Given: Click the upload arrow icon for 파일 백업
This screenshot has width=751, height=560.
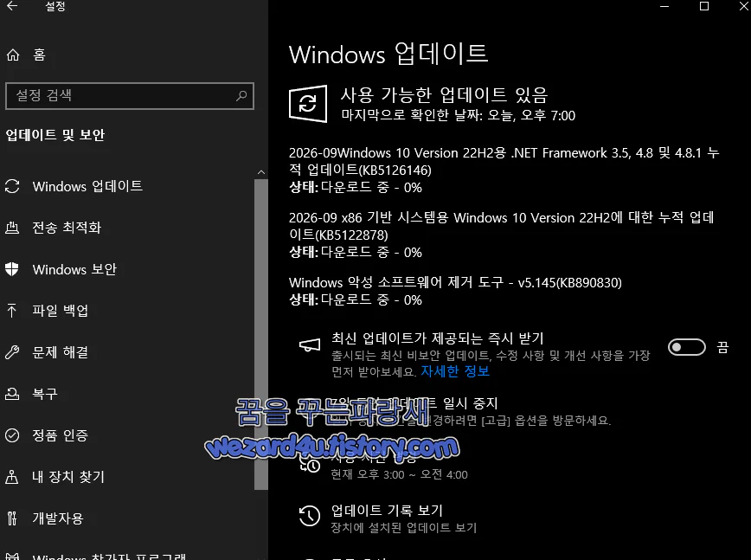Looking at the screenshot, I should pyautogui.click(x=12, y=311).
